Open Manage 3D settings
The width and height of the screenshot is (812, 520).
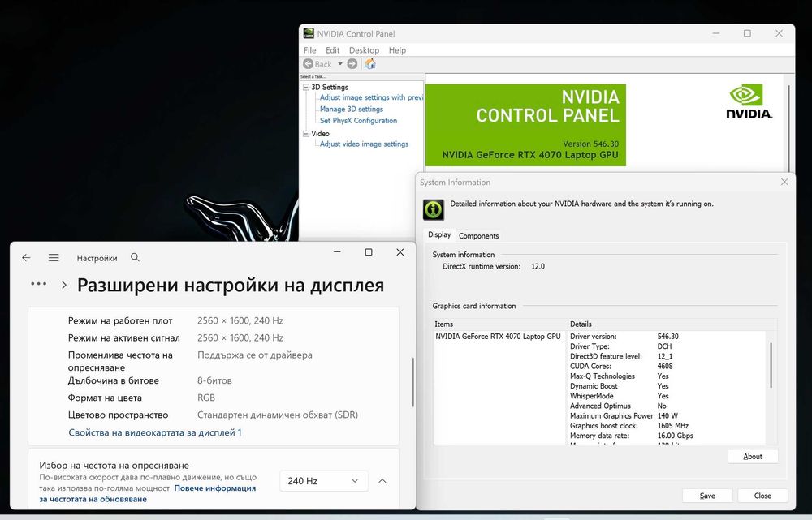[x=352, y=110]
